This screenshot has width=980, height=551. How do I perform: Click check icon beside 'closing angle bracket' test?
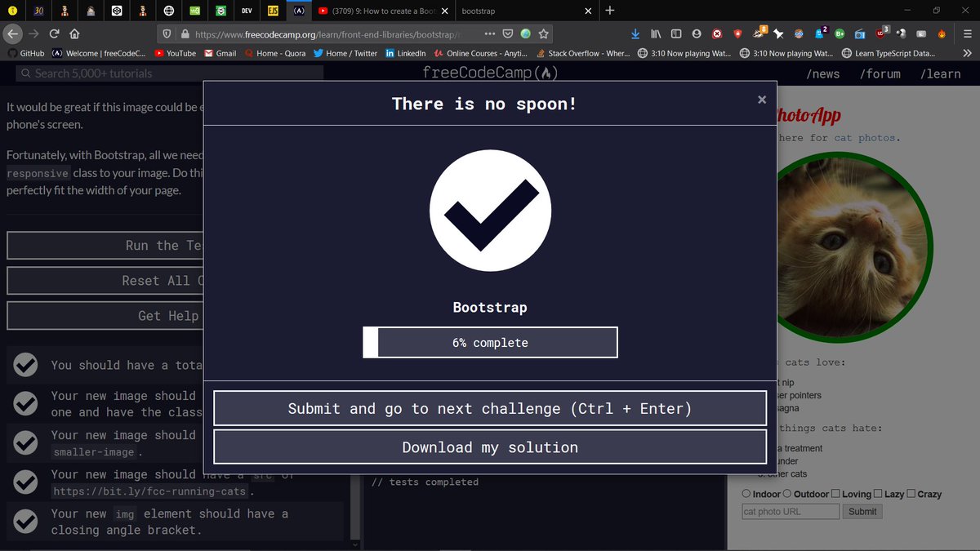tap(26, 521)
